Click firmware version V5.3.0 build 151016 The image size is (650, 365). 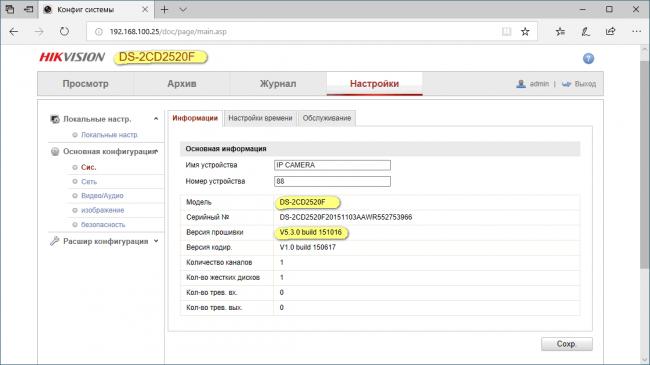(x=310, y=232)
